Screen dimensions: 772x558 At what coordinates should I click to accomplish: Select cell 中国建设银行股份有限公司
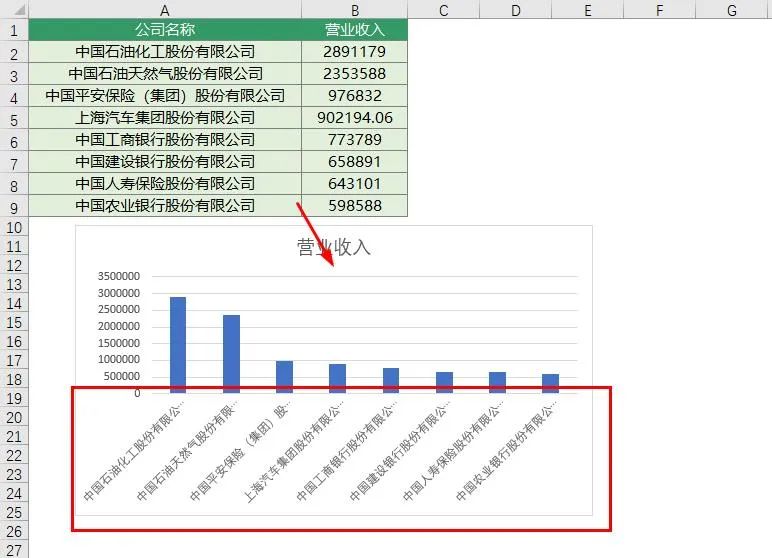[165, 162]
